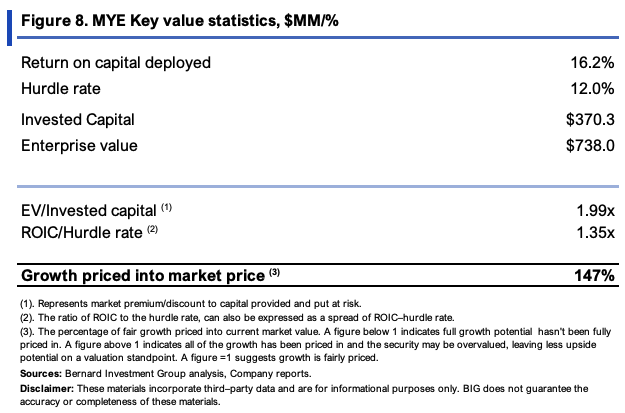The image size is (625, 413).
Task: Click the 1.35x ratio value
Action: [596, 233]
